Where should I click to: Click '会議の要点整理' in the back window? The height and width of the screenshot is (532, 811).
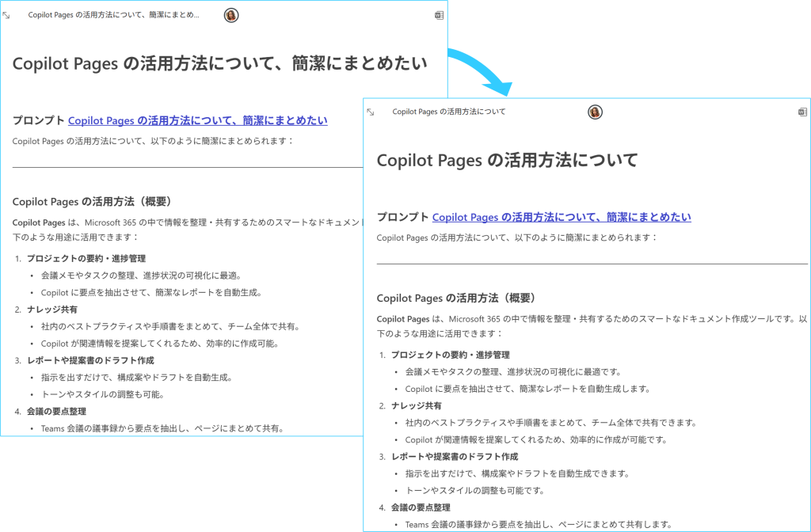[56, 412]
